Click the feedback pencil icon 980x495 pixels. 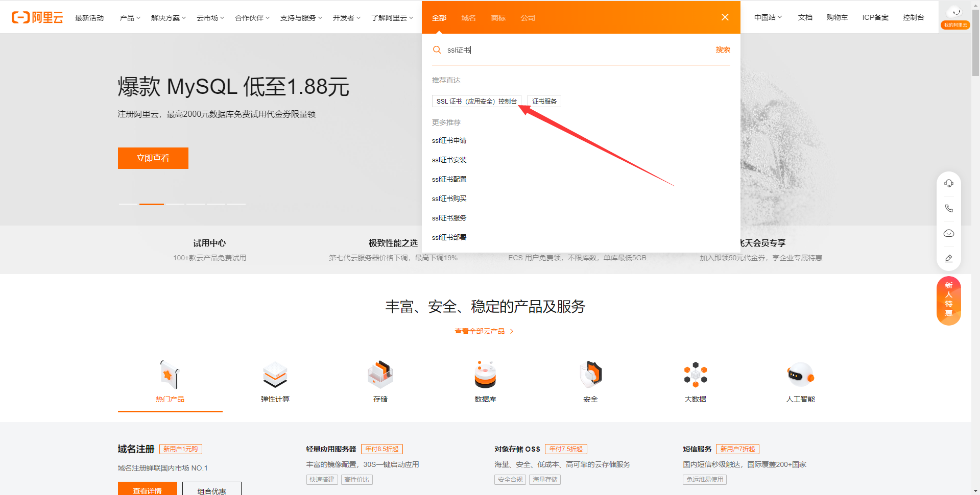point(949,258)
